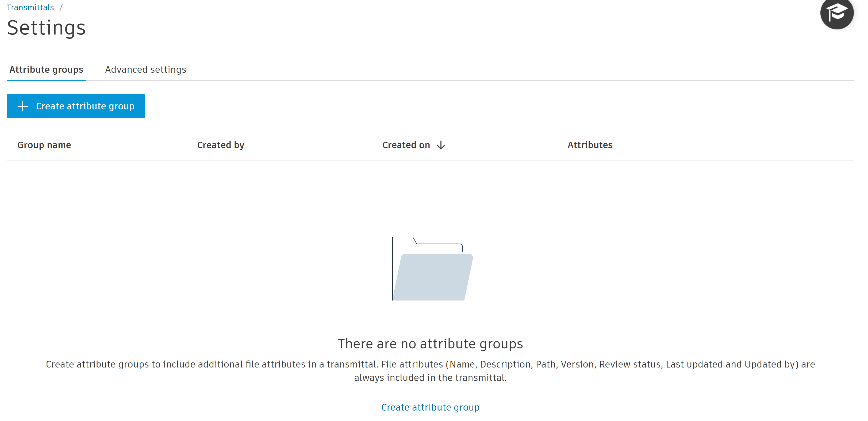Switch to Advanced settings tab
This screenshot has height=421, width=868.
pyautogui.click(x=145, y=70)
